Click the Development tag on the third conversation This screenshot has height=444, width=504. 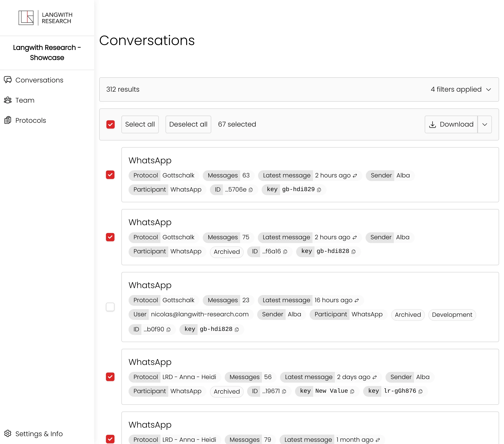[452, 315]
